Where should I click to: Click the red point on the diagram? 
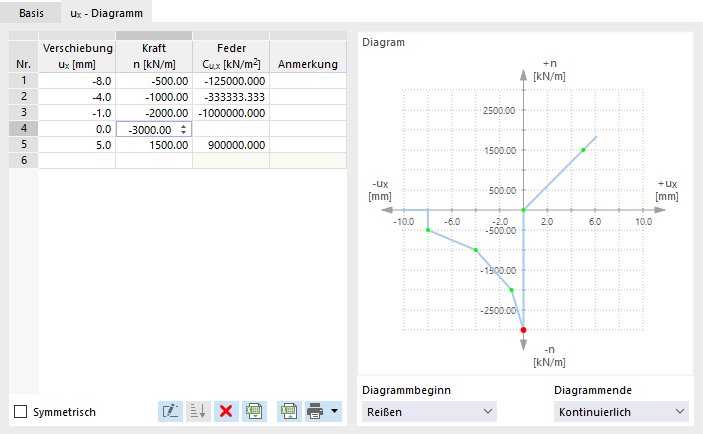point(523,330)
